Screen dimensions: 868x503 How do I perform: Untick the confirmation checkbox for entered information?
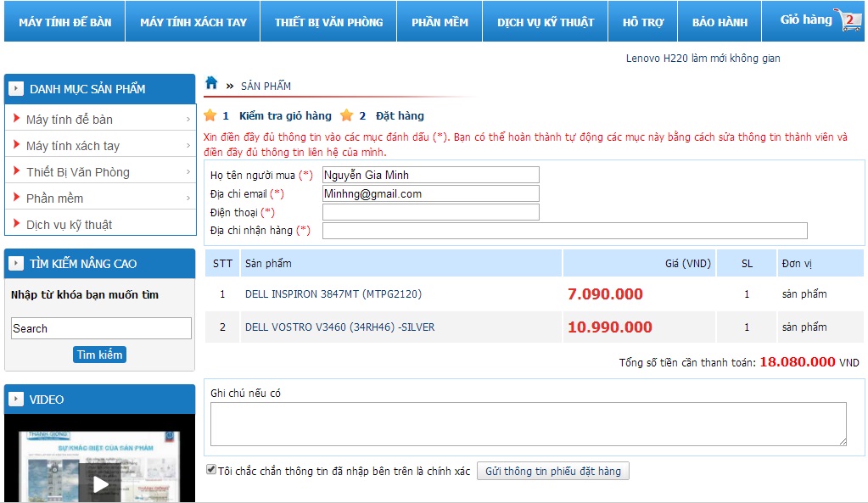[x=211, y=469]
